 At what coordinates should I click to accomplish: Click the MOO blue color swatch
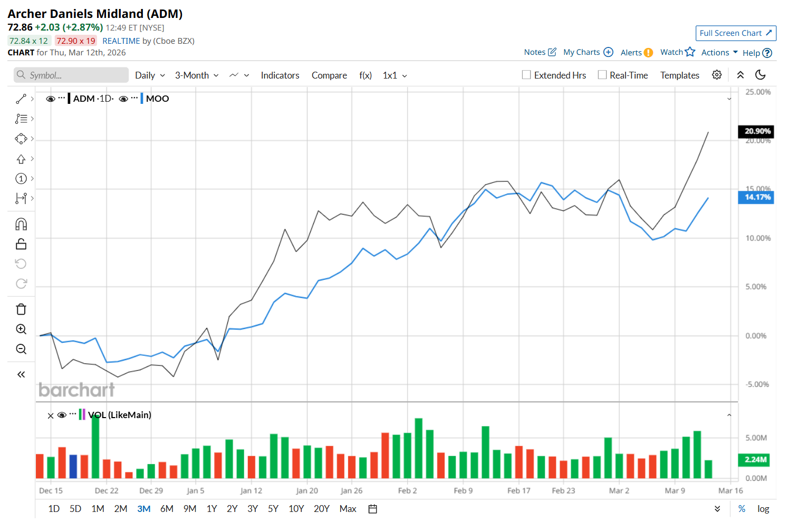point(142,99)
